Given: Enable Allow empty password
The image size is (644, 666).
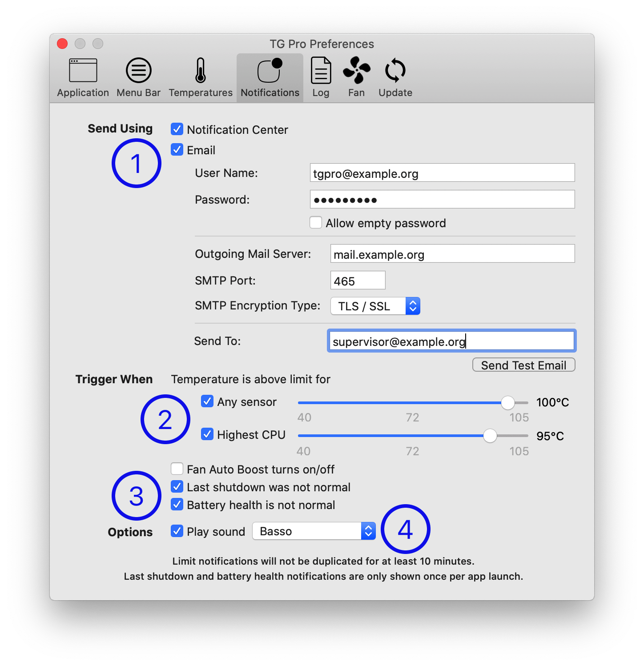Looking at the screenshot, I should [x=316, y=222].
